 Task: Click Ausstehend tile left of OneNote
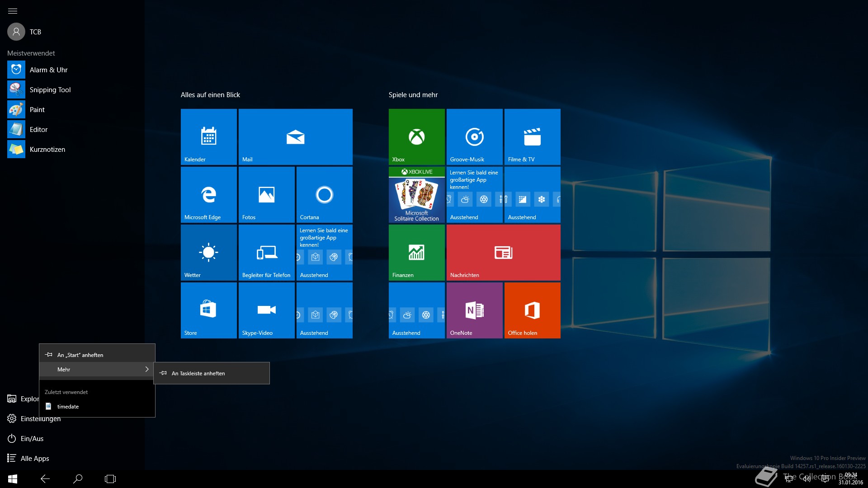point(417,310)
